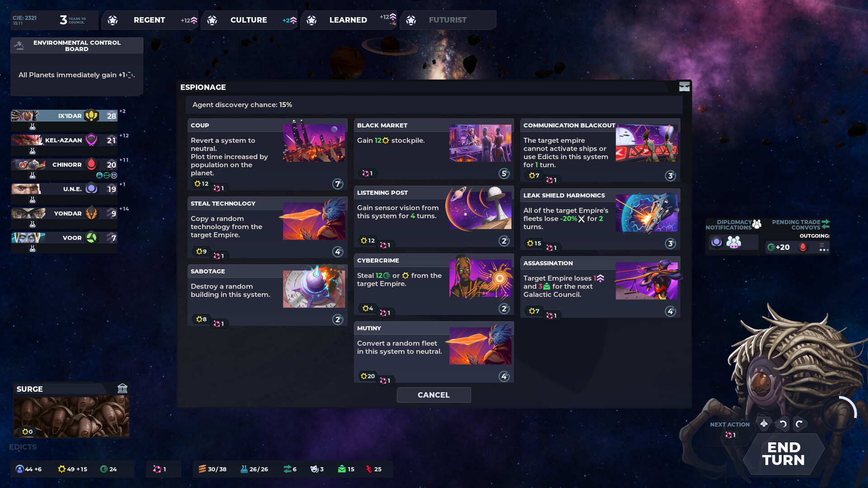Image resolution: width=868 pixels, height=488 pixels.
Task: Click the Environmental Control Board icon
Action: pyautogui.click(x=19, y=45)
